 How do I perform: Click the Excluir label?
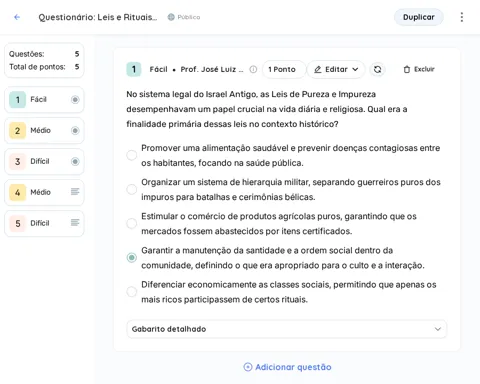point(424,69)
